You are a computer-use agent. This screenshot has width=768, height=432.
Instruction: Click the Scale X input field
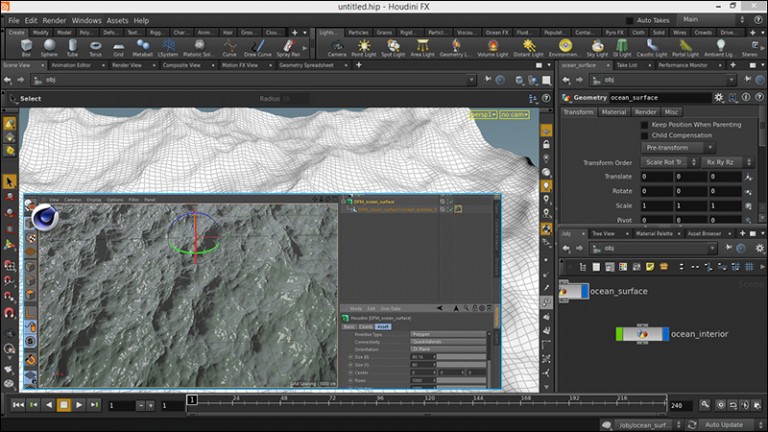(x=656, y=206)
